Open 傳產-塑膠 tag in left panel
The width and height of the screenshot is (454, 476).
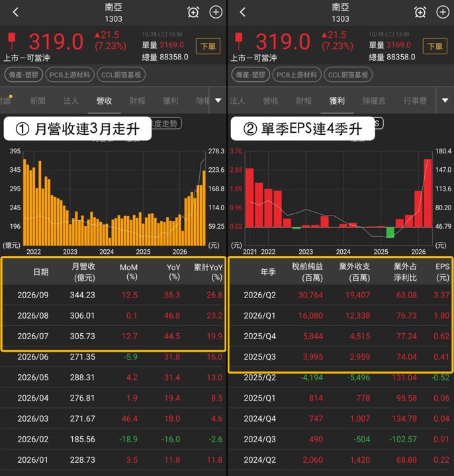click(x=23, y=75)
